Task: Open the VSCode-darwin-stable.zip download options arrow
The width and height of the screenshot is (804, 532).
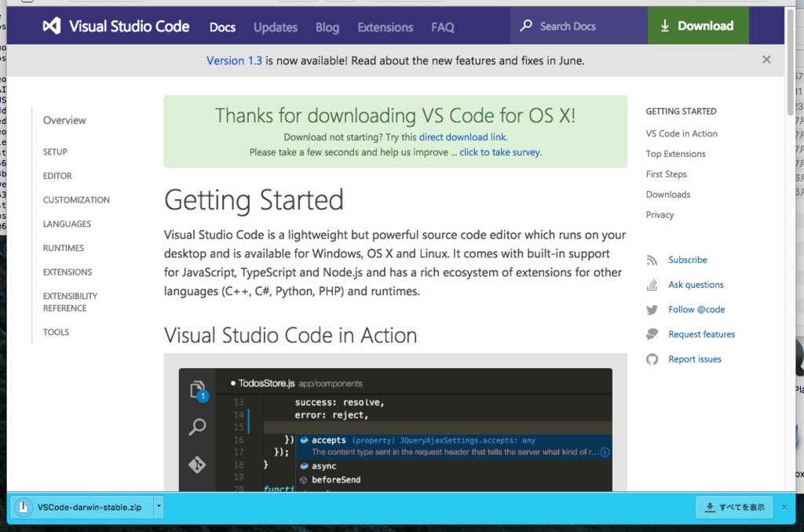Action: [159, 507]
